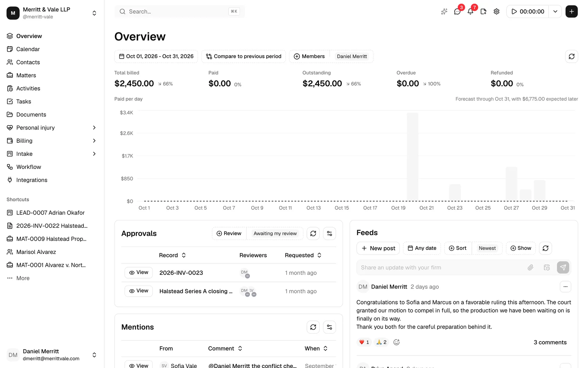Refresh the Mentions panel
The height and width of the screenshot is (368, 588).
click(x=313, y=327)
